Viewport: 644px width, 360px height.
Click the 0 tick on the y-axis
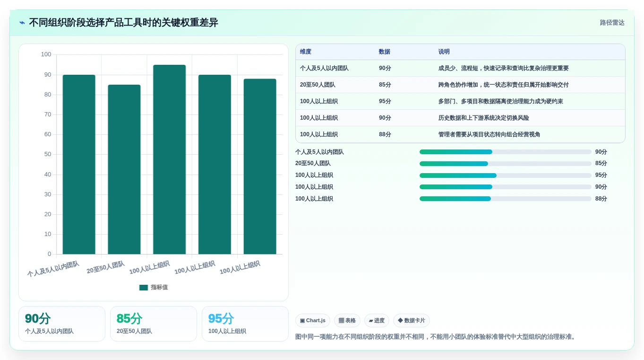tap(50, 254)
